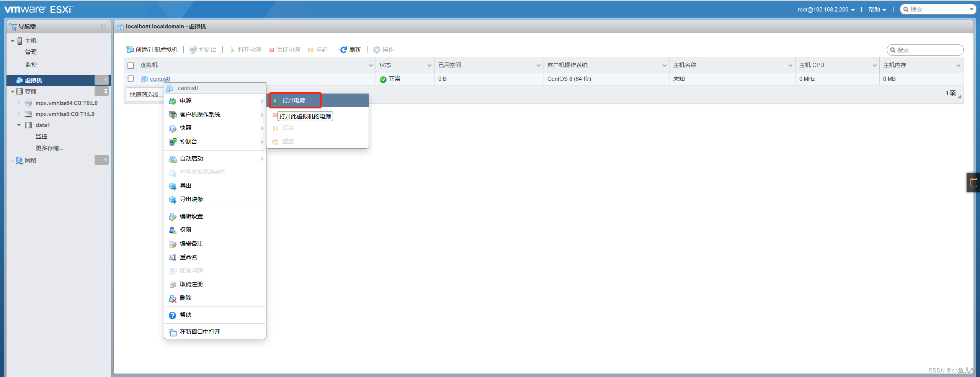Select mpx.vmhba0:C0:T1:L0 storage item

[65, 114]
